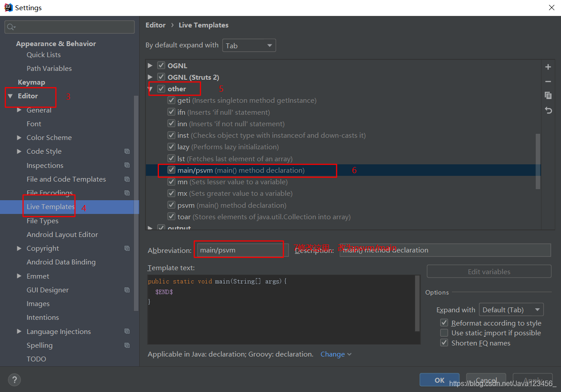Screen dimensions: 561x392
Task: Uncheck the ifn template checkbox
Action: pos(171,112)
